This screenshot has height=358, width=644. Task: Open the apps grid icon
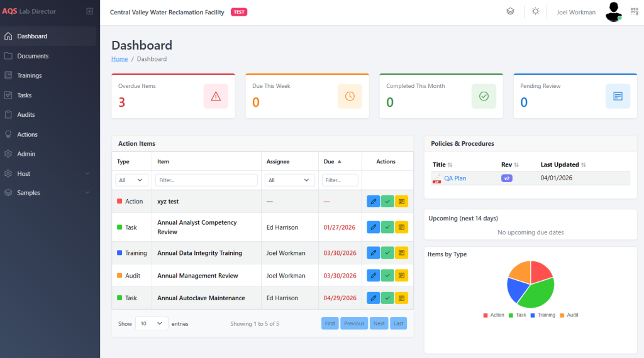634,11
